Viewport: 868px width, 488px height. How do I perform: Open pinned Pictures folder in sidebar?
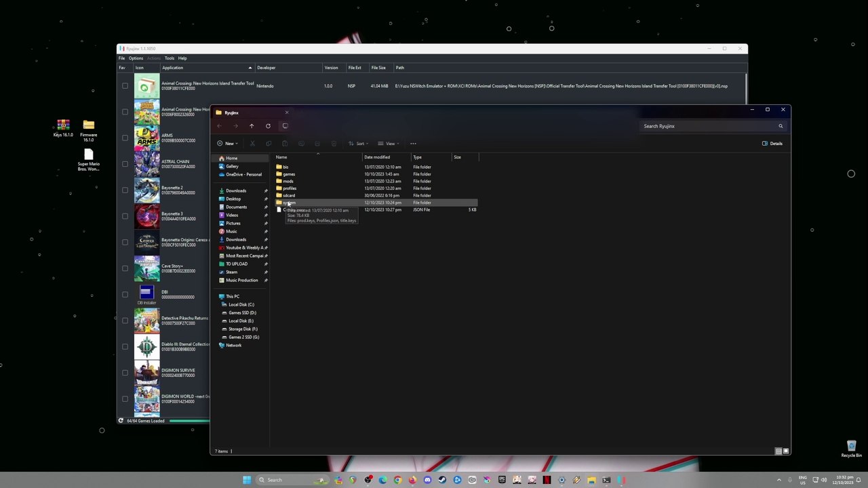(233, 223)
